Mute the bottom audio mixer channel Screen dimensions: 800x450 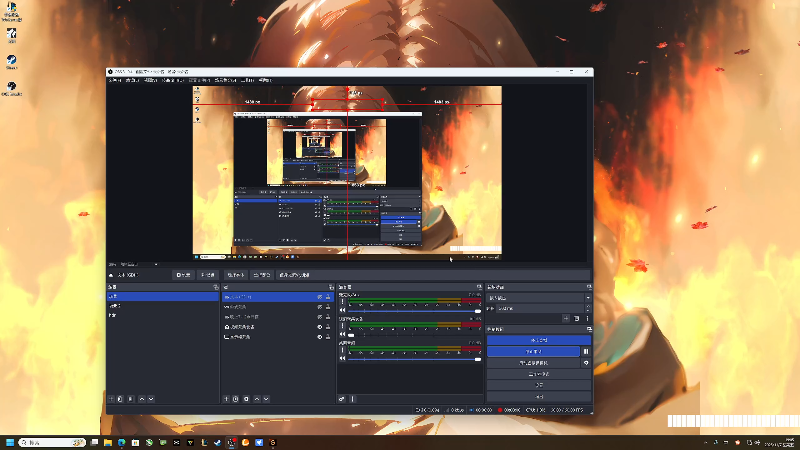tap(342, 359)
